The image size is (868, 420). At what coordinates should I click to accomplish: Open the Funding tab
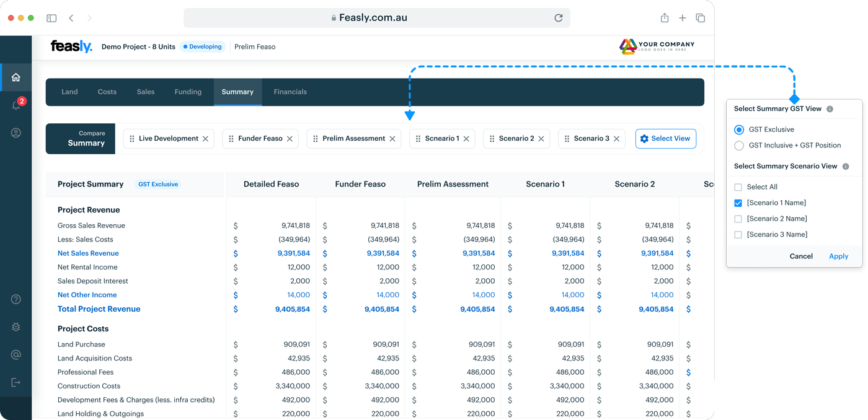pos(188,92)
